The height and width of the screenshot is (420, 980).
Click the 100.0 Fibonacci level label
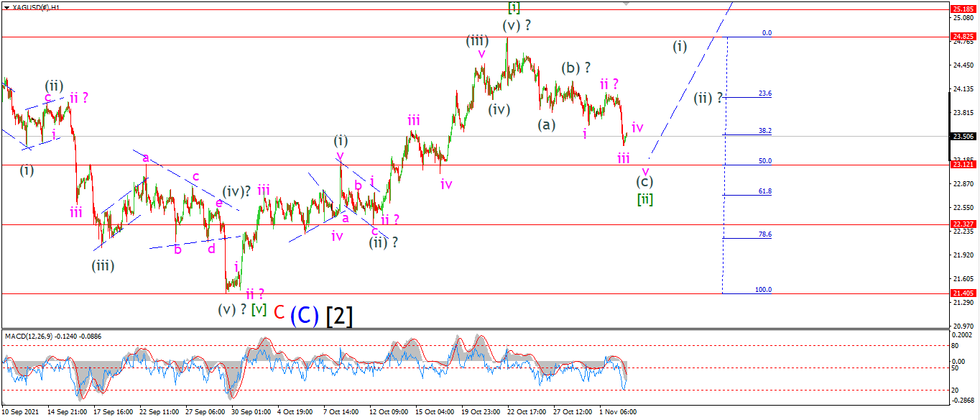coord(764,289)
